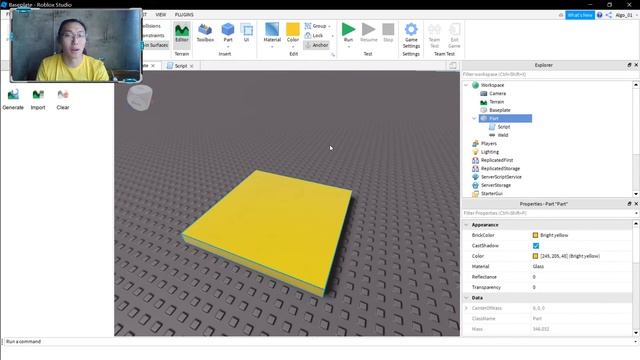Screen dimensions: 640x360
Task: Collapse the Workspace tree node
Action: 466,85
